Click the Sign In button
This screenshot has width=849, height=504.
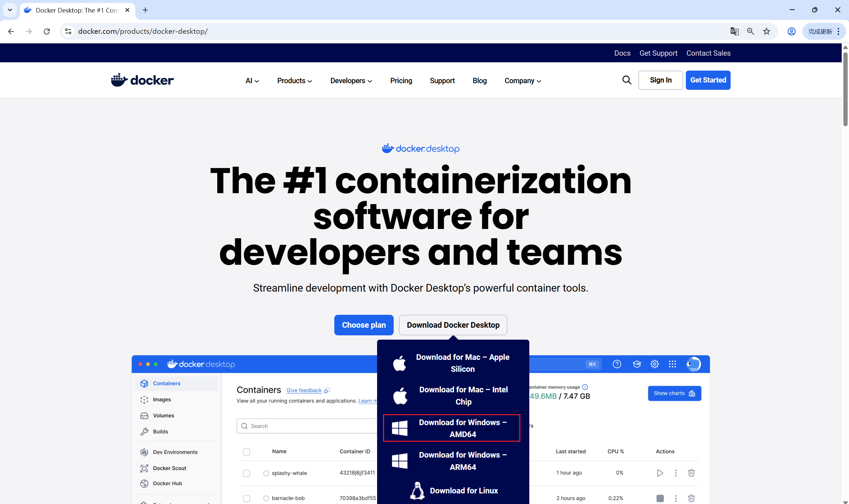click(x=660, y=80)
